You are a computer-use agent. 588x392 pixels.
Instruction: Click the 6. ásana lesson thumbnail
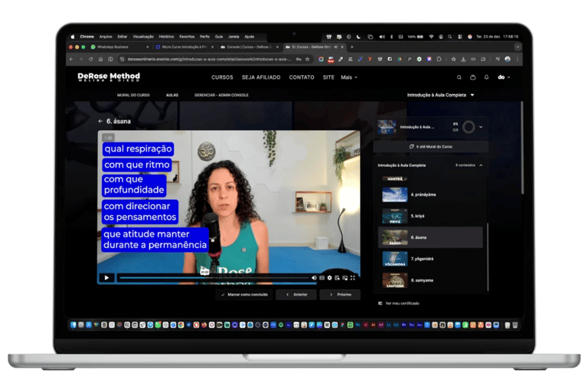[x=394, y=237]
